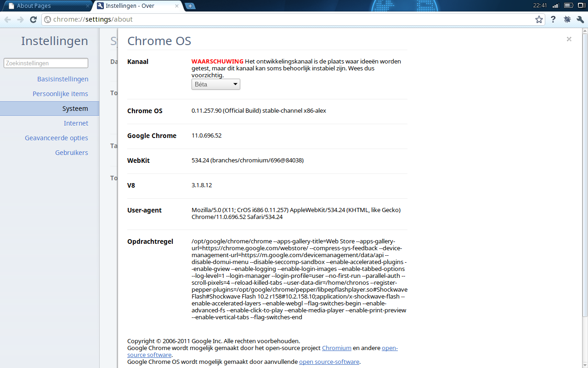
Task: Reload the current page
Action: click(33, 19)
